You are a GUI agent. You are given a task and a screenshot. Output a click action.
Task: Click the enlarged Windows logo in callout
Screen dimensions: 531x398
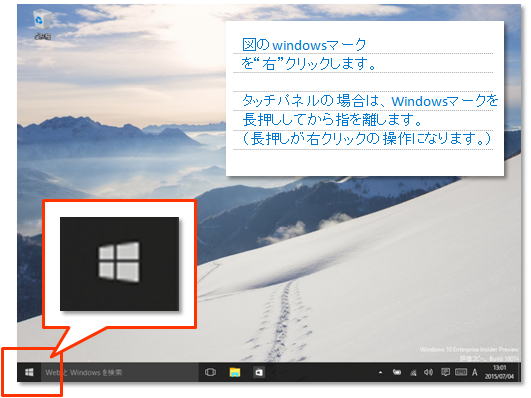click(119, 262)
